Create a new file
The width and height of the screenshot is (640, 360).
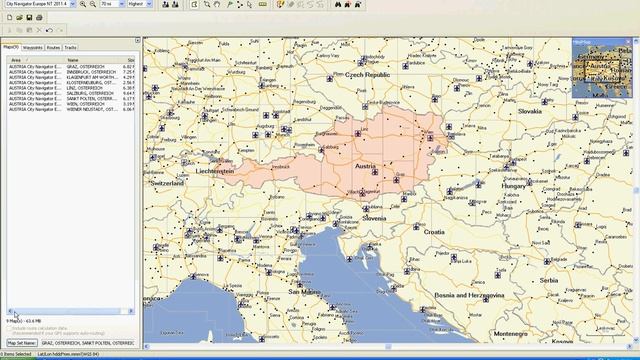(9, 18)
